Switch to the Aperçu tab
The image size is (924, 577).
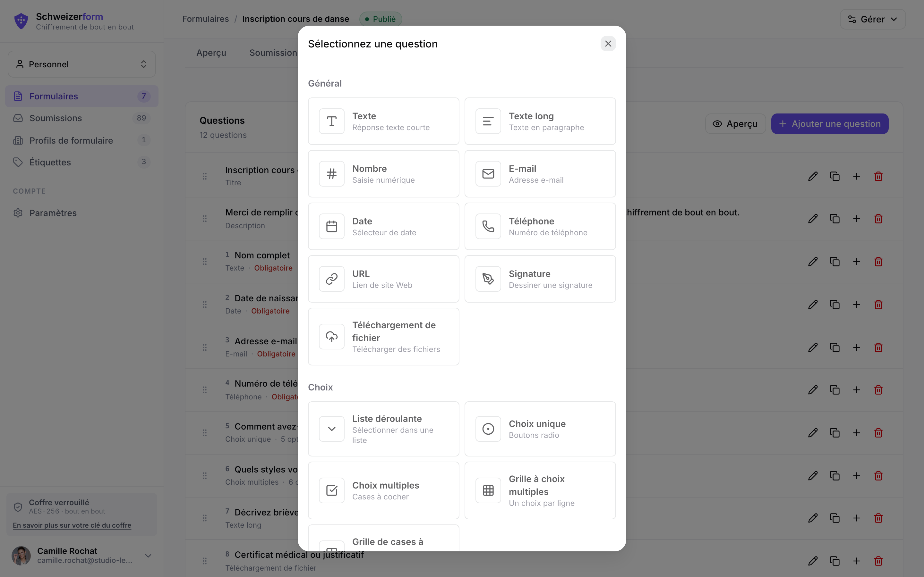[x=211, y=53]
